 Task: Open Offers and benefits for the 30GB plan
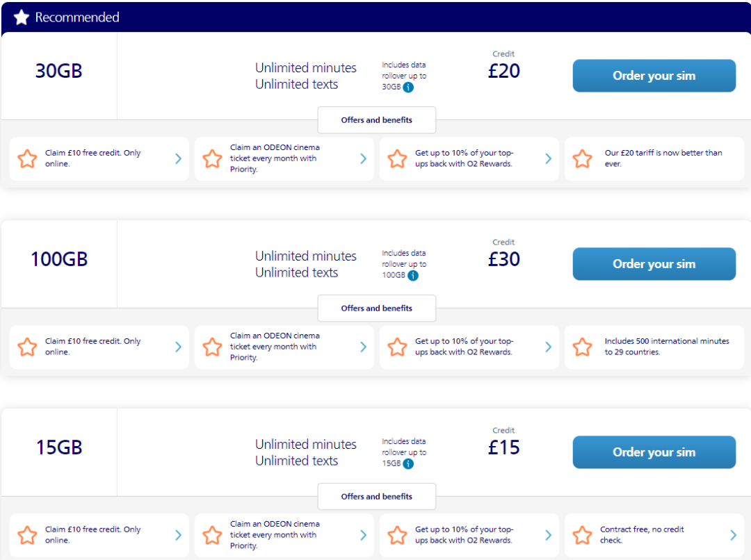coord(376,120)
